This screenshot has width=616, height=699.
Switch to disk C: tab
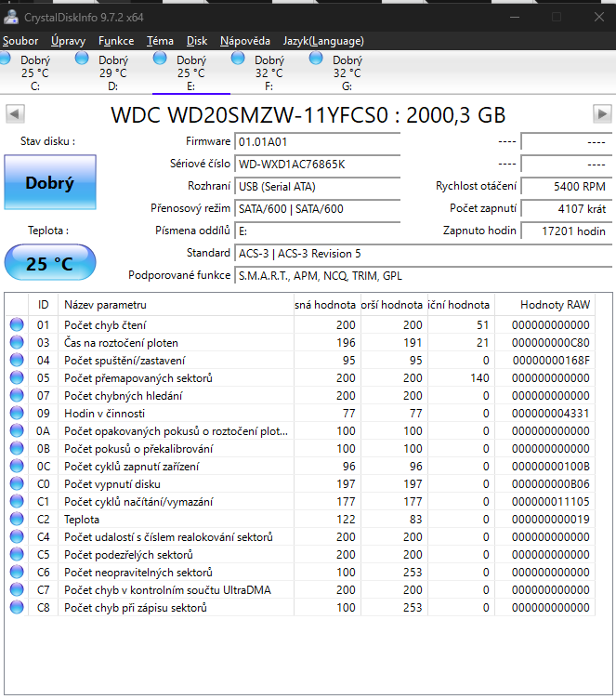34,73
